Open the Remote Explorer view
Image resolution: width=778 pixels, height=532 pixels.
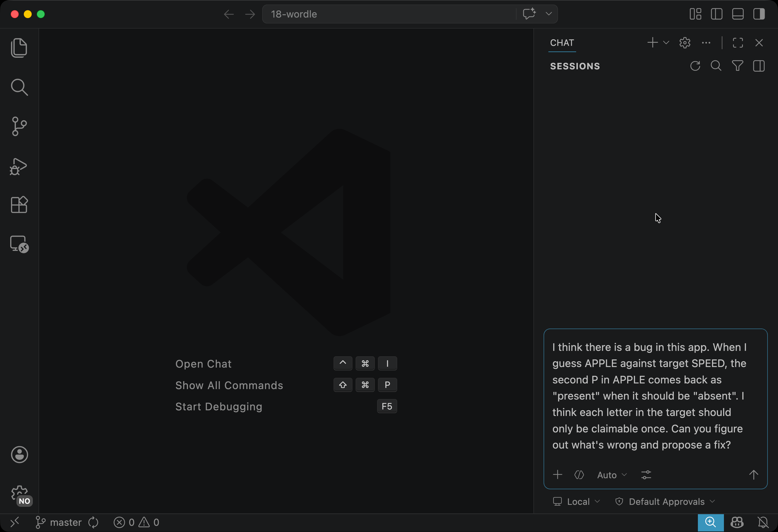[19, 244]
